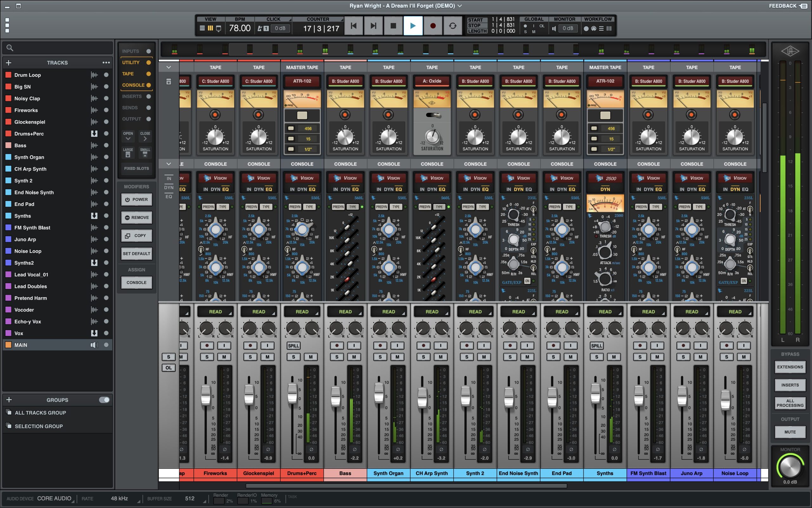Switch the GROUPS enable toggle
The width and height of the screenshot is (812, 508).
pyautogui.click(x=104, y=400)
